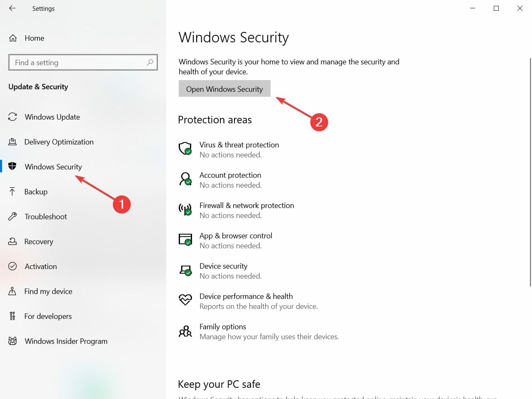Click the magnifier icon in the search box
Viewport: 532px width, 399px height.
150,62
